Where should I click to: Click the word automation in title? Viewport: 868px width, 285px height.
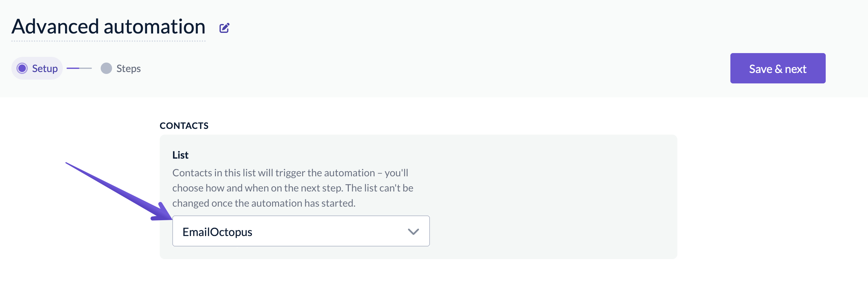154,26
